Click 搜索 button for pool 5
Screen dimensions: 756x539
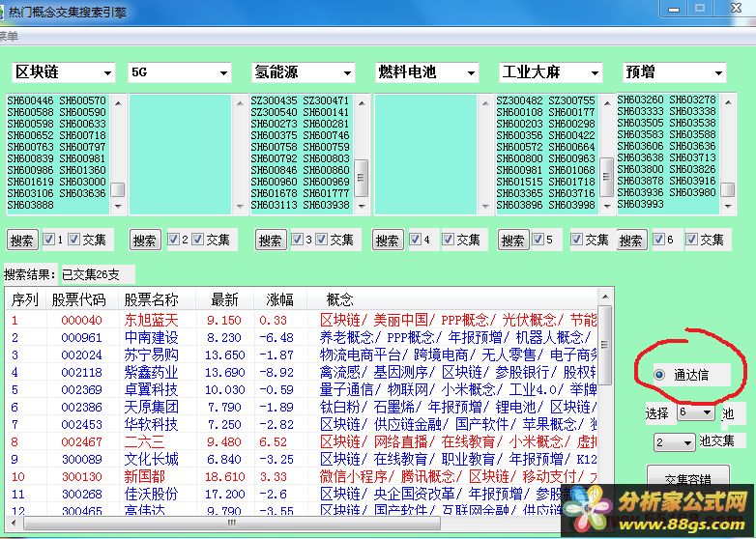click(x=513, y=240)
